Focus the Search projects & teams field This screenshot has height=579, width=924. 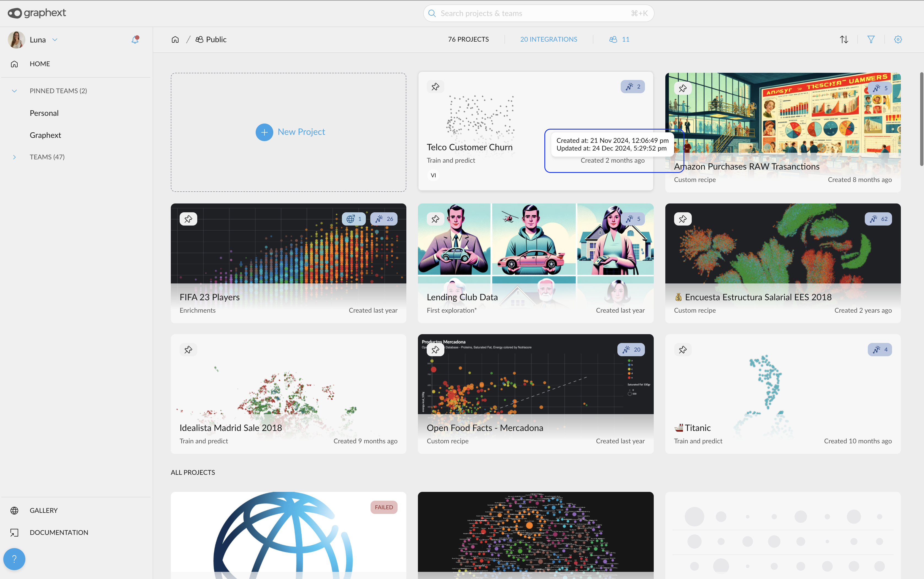click(538, 14)
